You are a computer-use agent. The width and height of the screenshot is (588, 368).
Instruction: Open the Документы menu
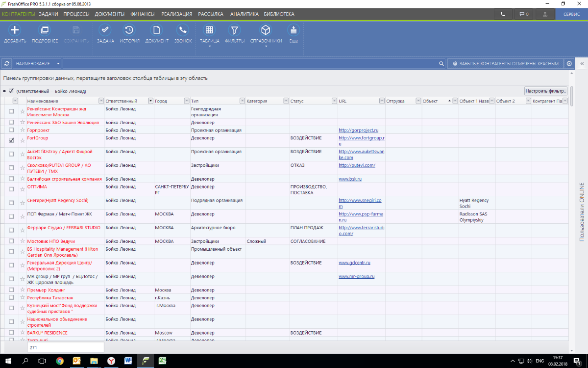pos(110,14)
